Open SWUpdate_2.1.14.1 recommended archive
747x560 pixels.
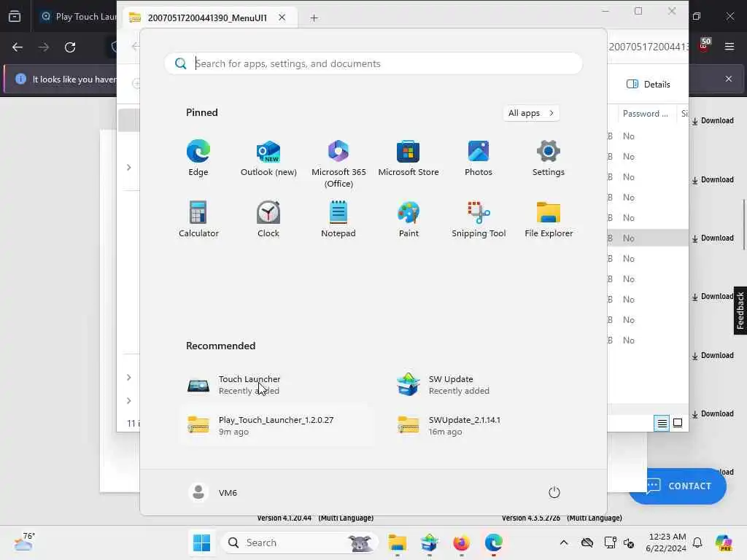click(x=486, y=425)
